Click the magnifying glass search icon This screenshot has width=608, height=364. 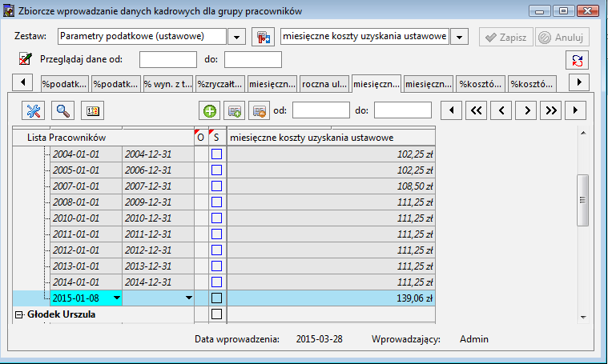click(x=62, y=111)
